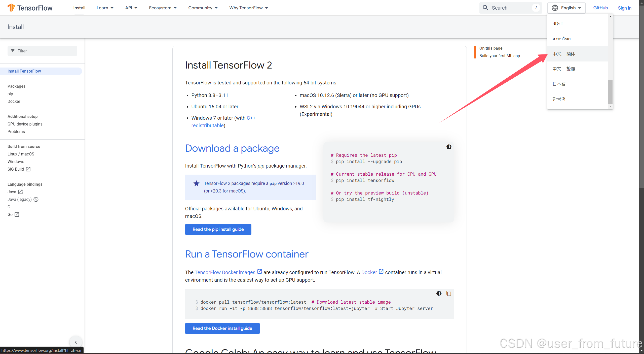Toggle dark theme on docker code block
644x354 pixels.
coord(439,293)
